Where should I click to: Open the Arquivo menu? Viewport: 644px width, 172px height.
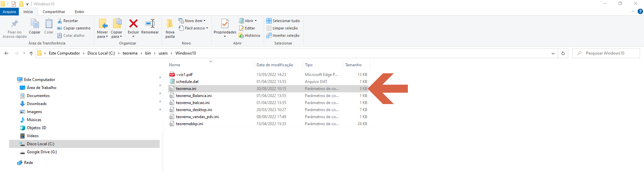point(9,12)
